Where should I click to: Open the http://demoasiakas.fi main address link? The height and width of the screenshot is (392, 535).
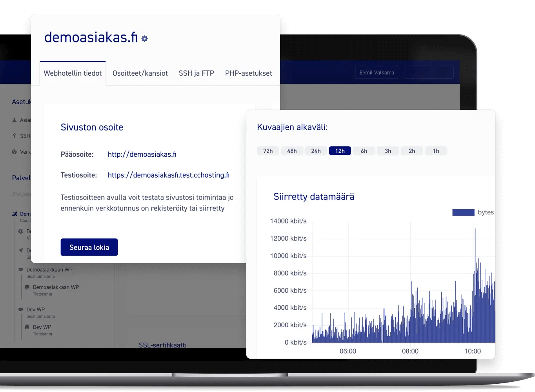(142, 154)
